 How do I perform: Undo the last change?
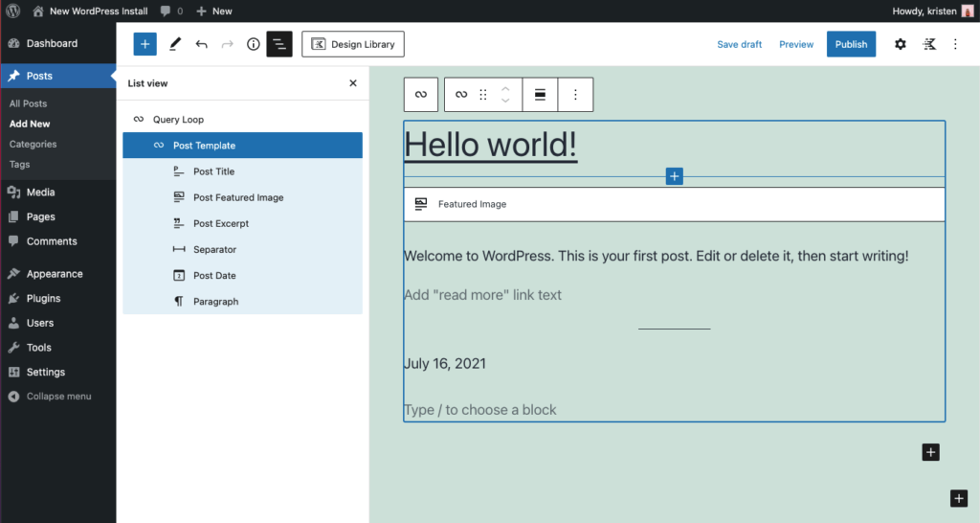(201, 44)
